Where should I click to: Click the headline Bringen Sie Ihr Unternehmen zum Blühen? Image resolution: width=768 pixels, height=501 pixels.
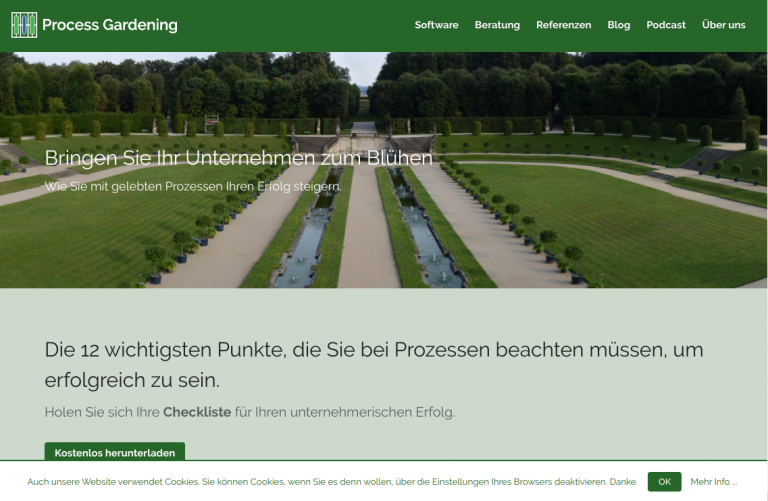pos(239,158)
